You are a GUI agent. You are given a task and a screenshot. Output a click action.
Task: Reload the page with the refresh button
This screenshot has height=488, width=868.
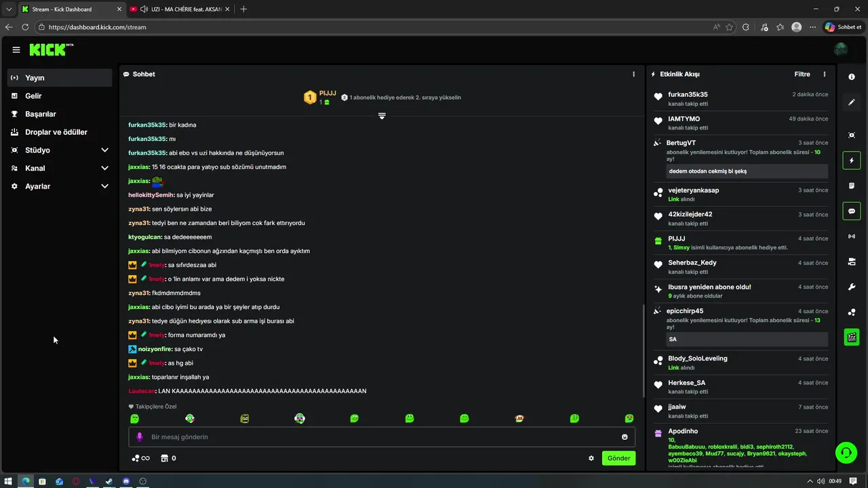click(25, 27)
